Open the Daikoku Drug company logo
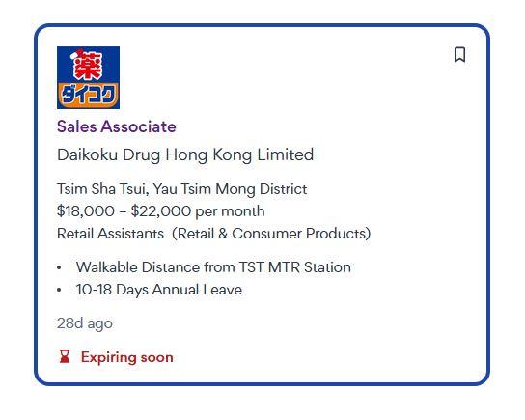Viewport: 525px width, 420px height. [89, 77]
